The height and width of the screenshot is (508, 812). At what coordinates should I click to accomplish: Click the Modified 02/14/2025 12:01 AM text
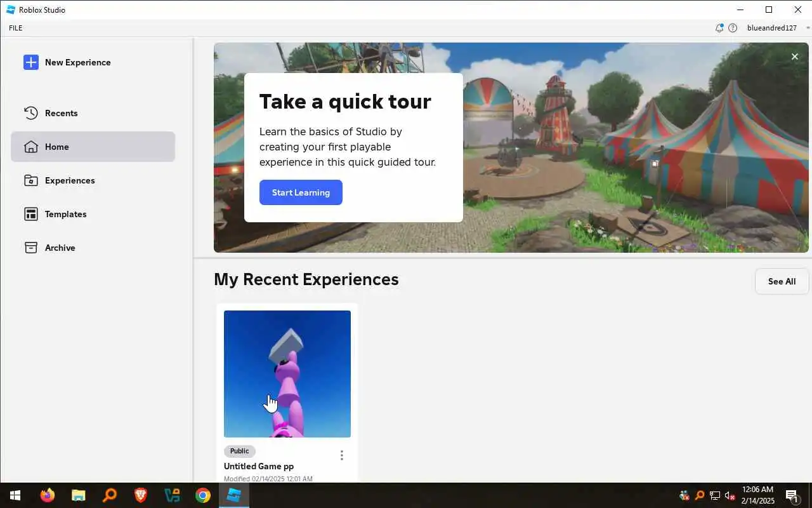click(268, 479)
